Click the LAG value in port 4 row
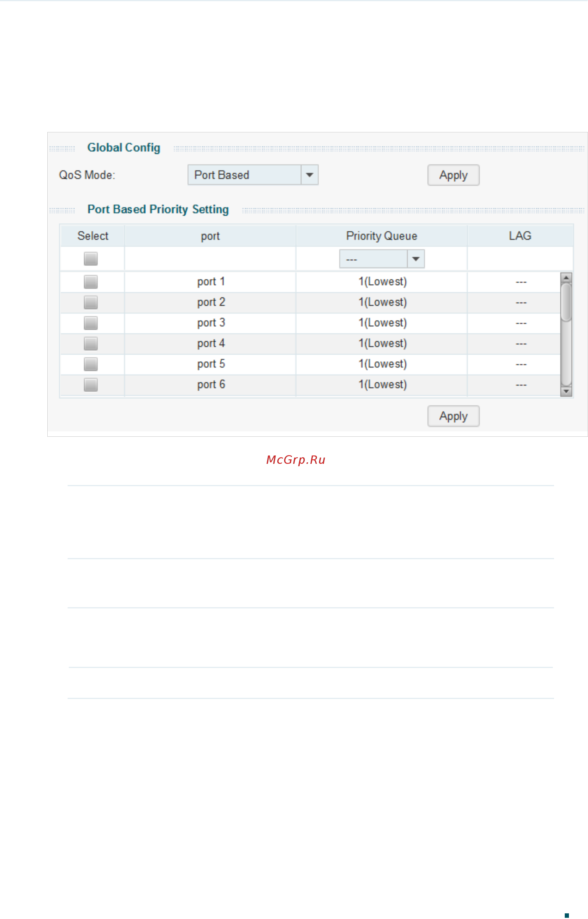 [521, 344]
